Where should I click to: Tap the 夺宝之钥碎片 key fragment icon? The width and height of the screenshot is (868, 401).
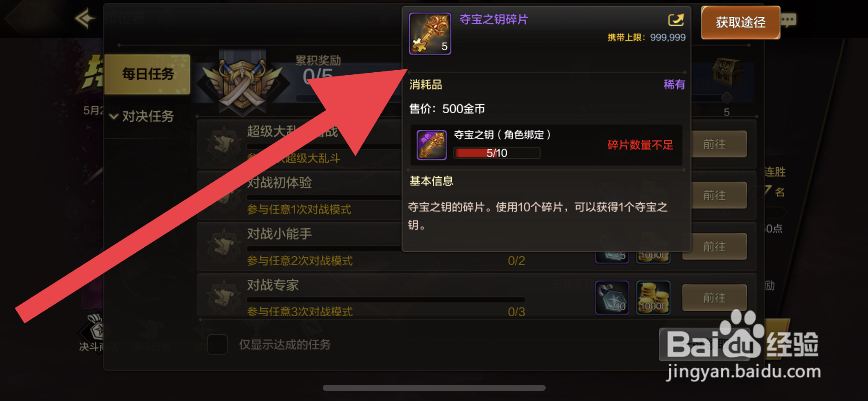click(430, 33)
